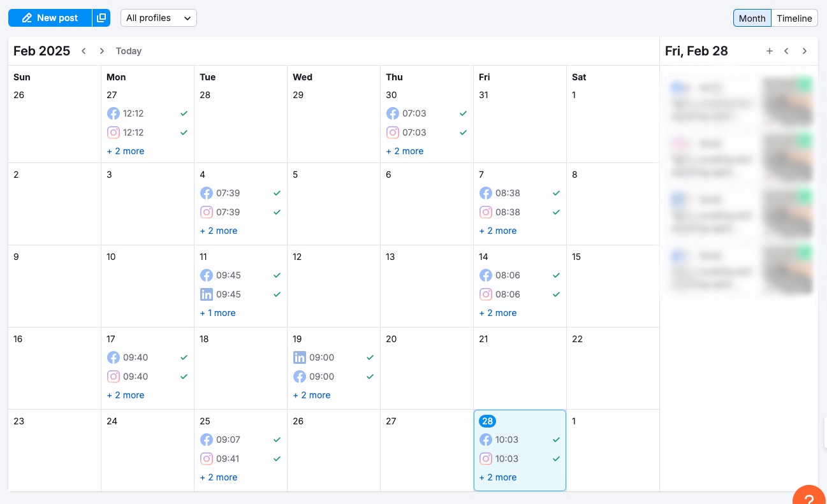Expand the All profiles dropdown
Screen dimensions: 827x504
(x=159, y=18)
